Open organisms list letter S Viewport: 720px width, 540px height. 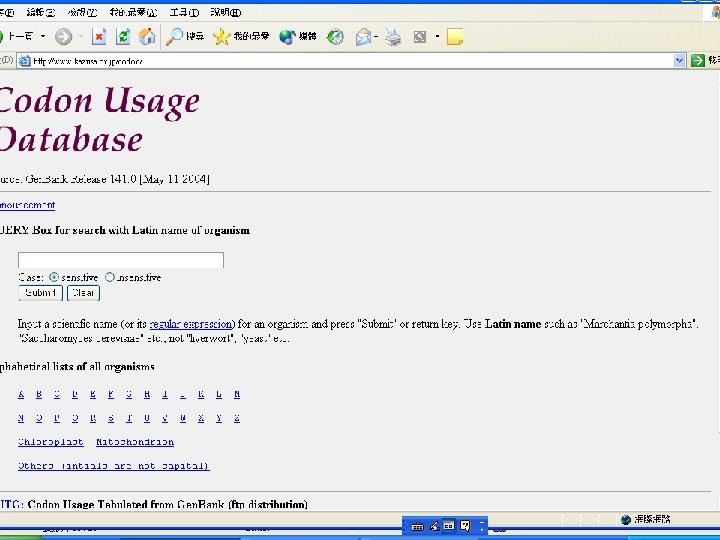(111, 418)
